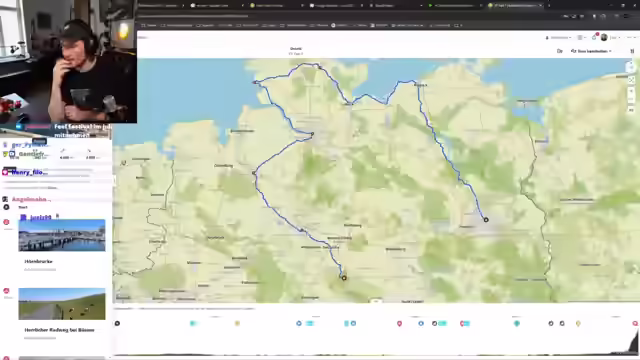
Task: Toggle fullscreen map view button
Action: click(631, 80)
